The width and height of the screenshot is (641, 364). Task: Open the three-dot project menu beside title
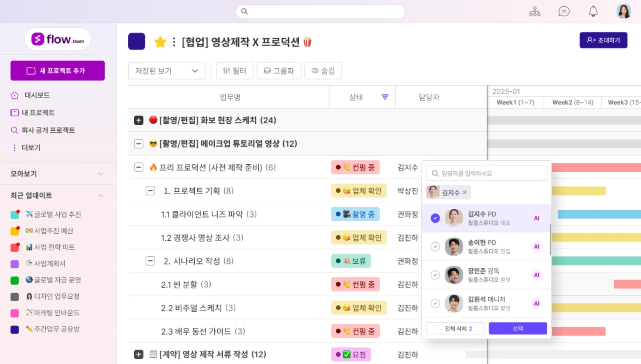click(x=174, y=42)
